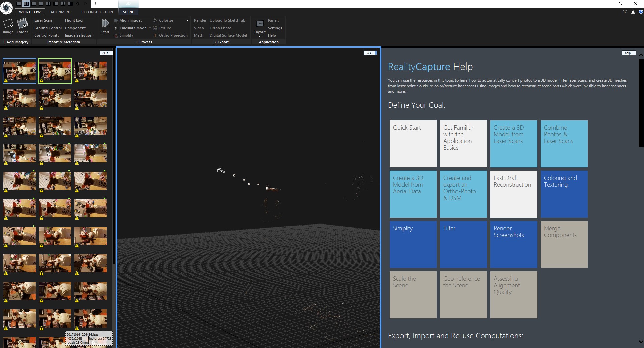Click the Colorize tool
The height and width of the screenshot is (348, 644).
pyautogui.click(x=163, y=20)
